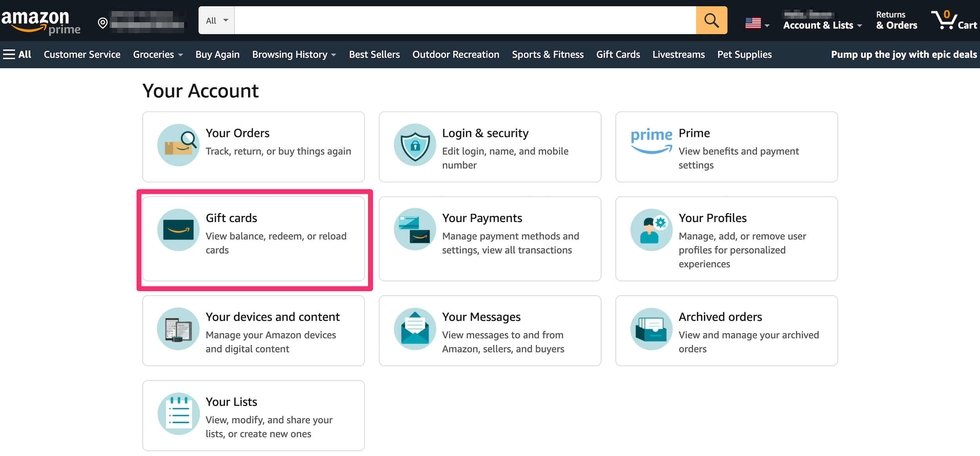980x456 pixels.
Task: Click the delivery location pin icon
Action: (x=103, y=23)
